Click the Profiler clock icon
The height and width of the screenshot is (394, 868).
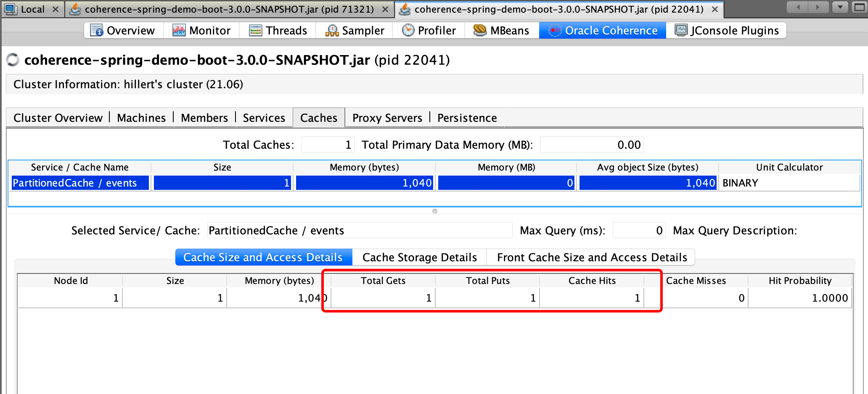408,31
